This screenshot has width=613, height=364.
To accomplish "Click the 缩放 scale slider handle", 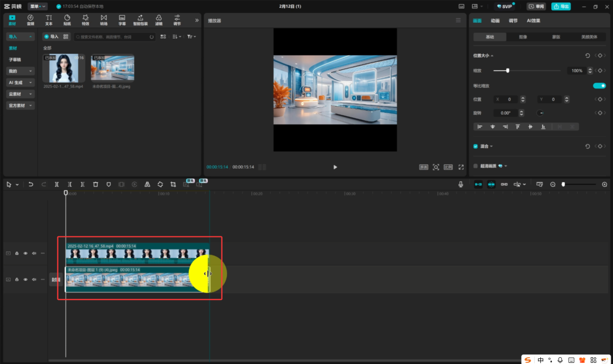I will tap(507, 70).
